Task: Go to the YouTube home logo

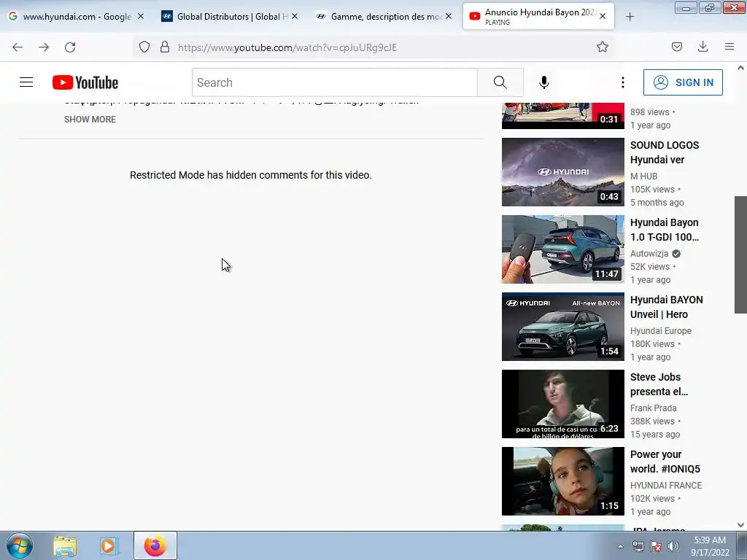Action: 85,82
